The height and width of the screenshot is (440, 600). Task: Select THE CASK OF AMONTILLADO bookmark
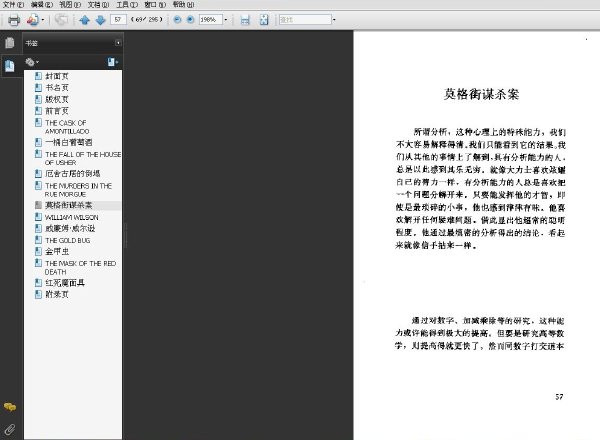[67, 127]
